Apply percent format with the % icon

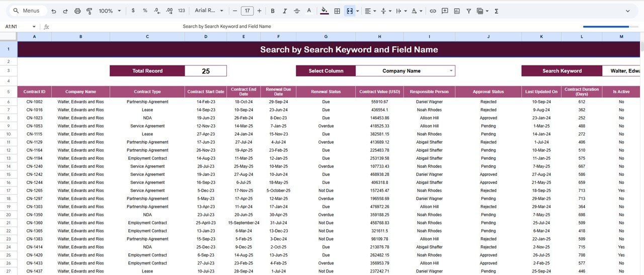tap(145, 11)
